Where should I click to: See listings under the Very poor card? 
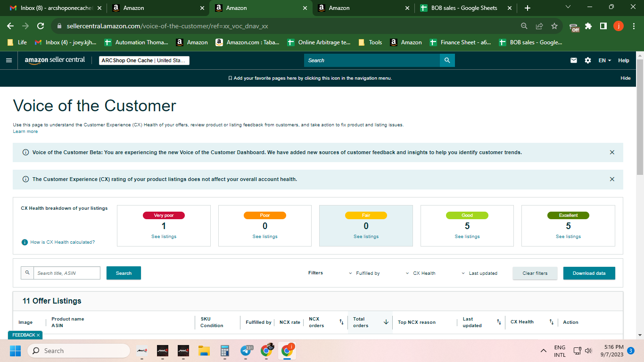[164, 237]
